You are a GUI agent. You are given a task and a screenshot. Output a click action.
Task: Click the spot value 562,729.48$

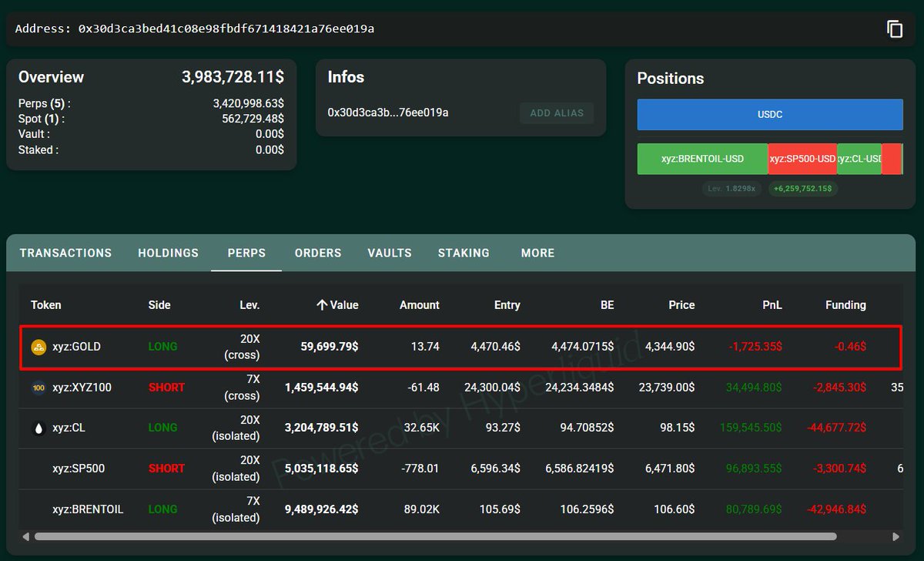tap(253, 119)
